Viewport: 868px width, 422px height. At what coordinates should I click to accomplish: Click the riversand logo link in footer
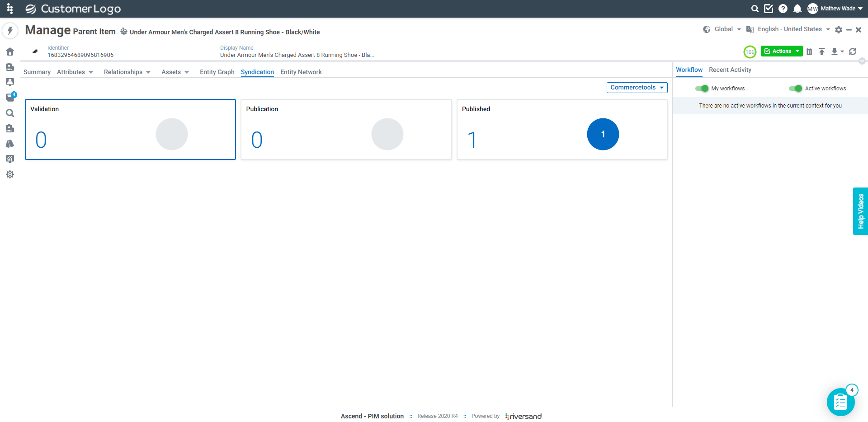(524, 417)
